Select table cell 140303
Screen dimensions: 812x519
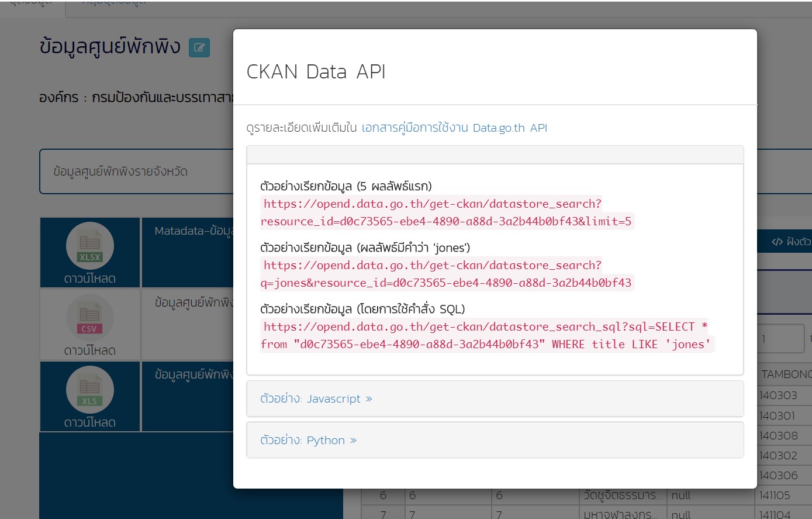[778, 396]
